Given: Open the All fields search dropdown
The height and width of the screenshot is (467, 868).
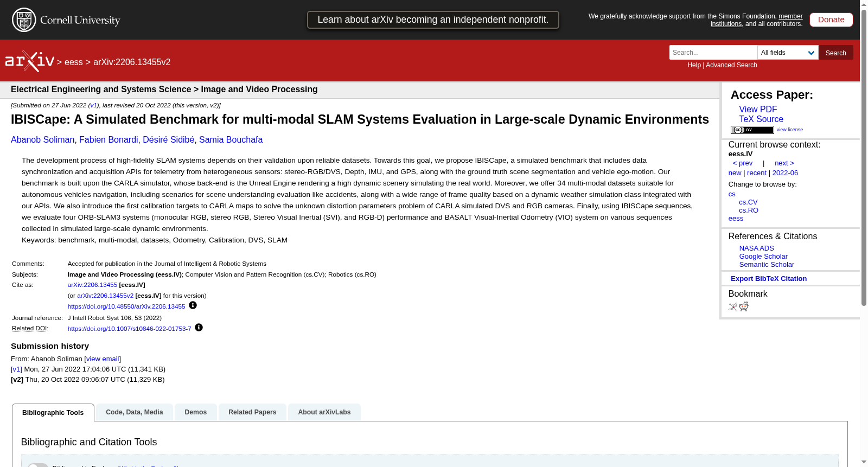Looking at the screenshot, I should pos(788,53).
